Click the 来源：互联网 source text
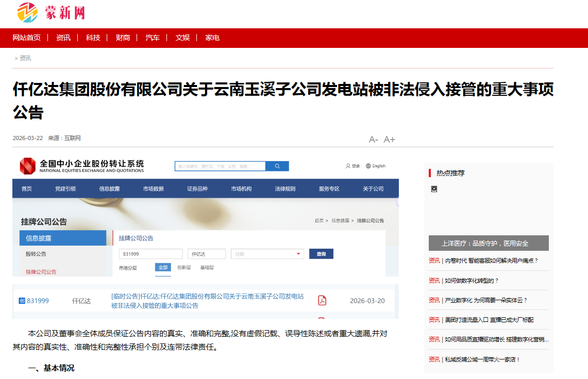This screenshot has width=588, height=379. point(64,138)
